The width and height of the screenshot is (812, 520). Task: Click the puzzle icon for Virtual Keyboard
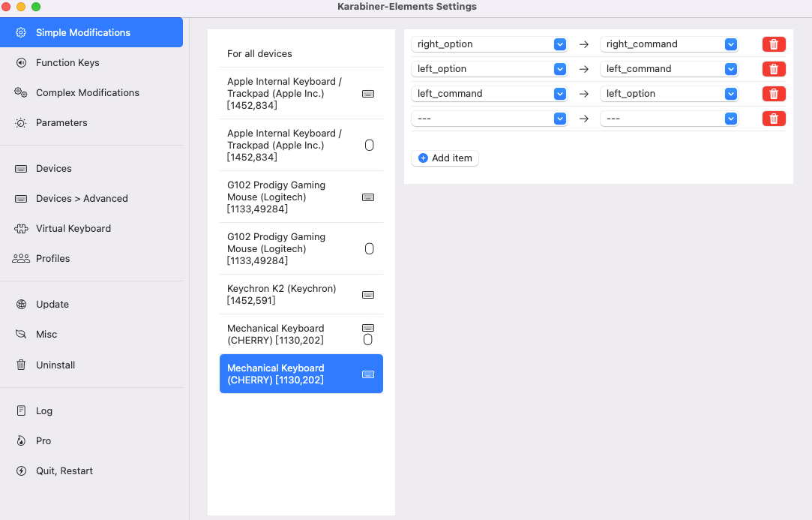coord(21,229)
